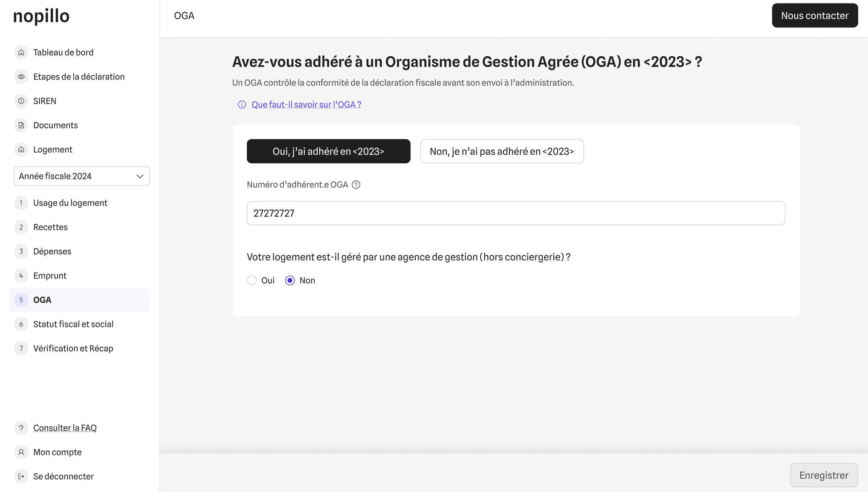
Task: Open the Année fiscale 2024 dropdown
Action: (82, 176)
